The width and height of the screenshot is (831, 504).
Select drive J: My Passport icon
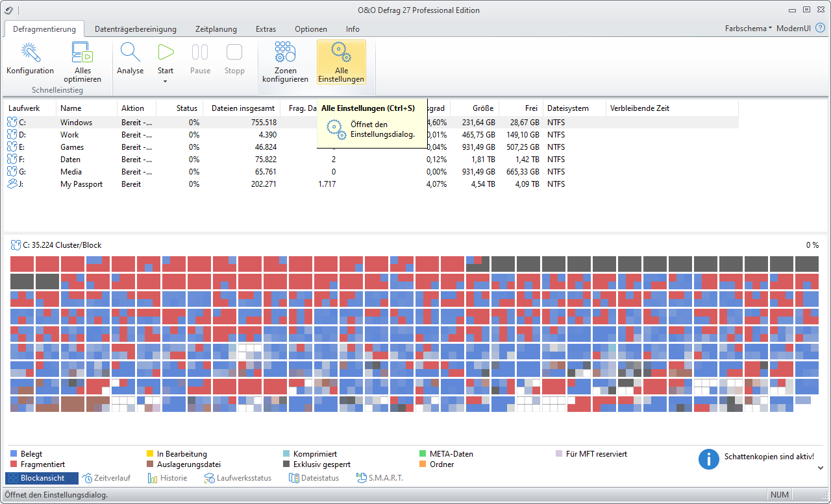(x=12, y=184)
